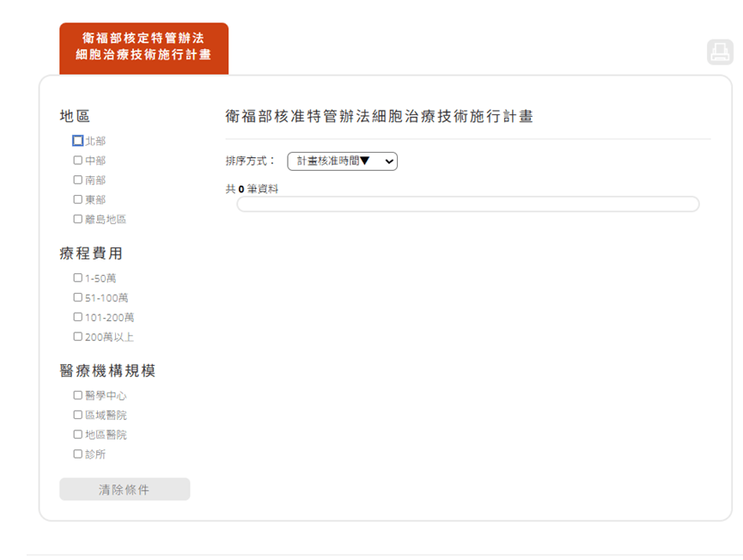Click the 共 0 筆資料 count text

[252, 189]
